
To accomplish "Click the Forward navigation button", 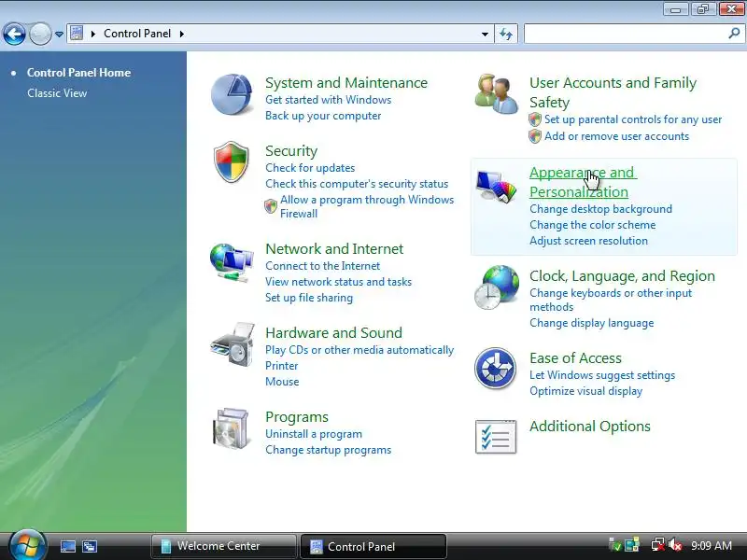I will click(x=40, y=35).
